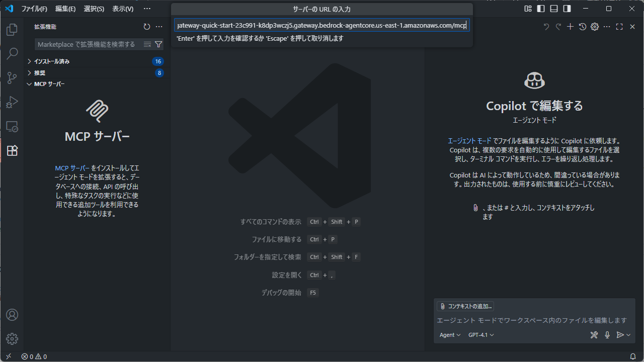The height and width of the screenshot is (362, 644).
Task: Open the 表示(V) menu
Action: click(123, 9)
